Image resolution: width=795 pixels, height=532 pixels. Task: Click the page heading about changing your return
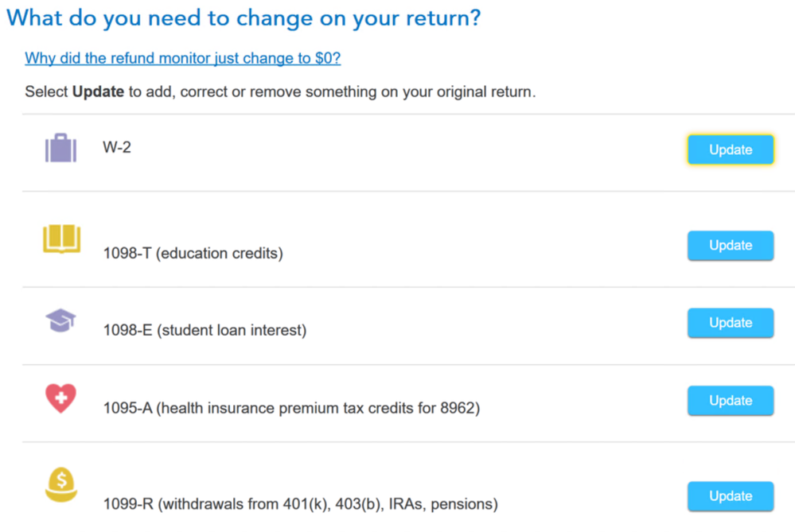point(244,18)
